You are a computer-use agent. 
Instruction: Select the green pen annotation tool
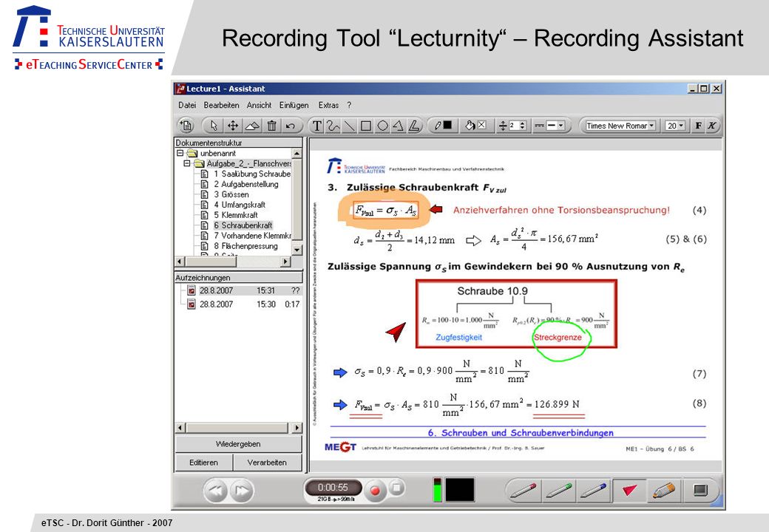pos(559,491)
